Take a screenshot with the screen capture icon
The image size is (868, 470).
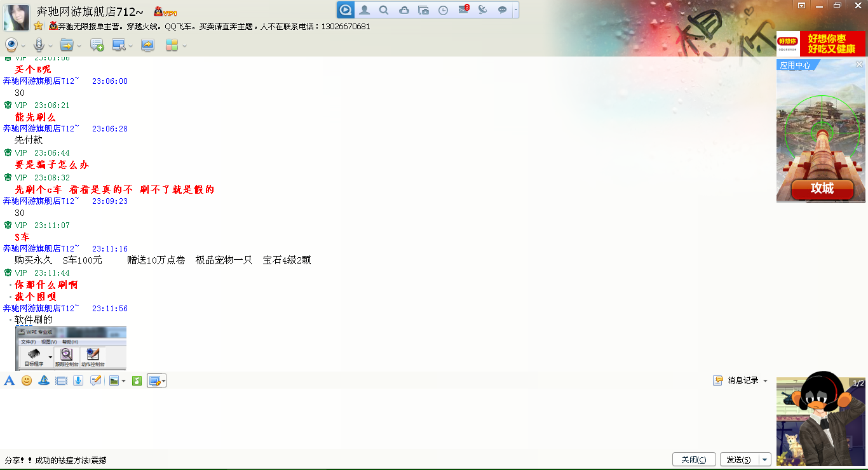tap(154, 380)
